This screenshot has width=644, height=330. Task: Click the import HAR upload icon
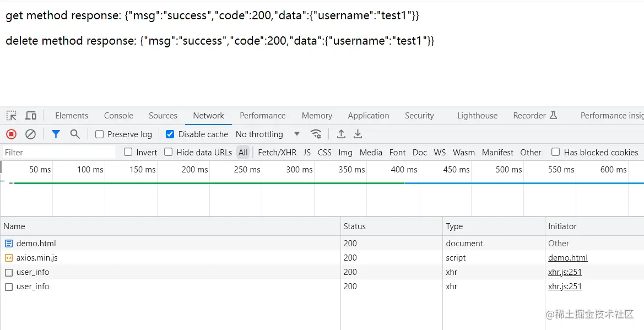coord(341,134)
